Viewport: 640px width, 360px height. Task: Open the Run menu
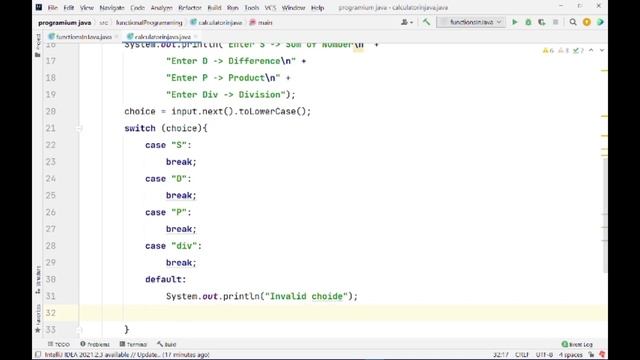point(233,8)
